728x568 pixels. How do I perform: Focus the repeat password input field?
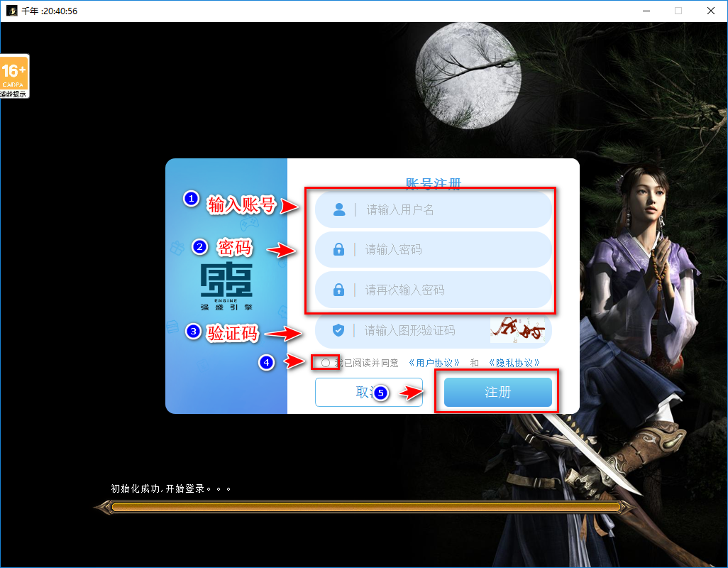[433, 290]
